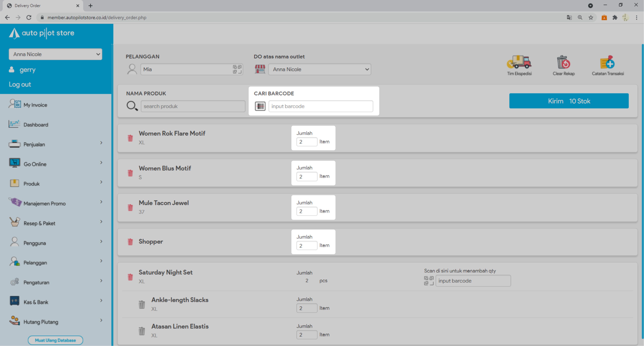Open the DO atas nama outlet dropdown

320,69
